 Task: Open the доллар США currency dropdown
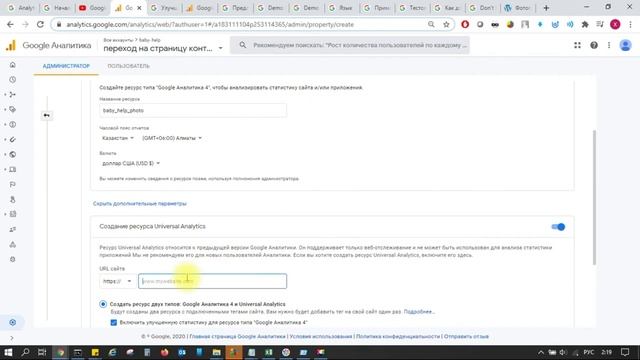[x=131, y=163]
